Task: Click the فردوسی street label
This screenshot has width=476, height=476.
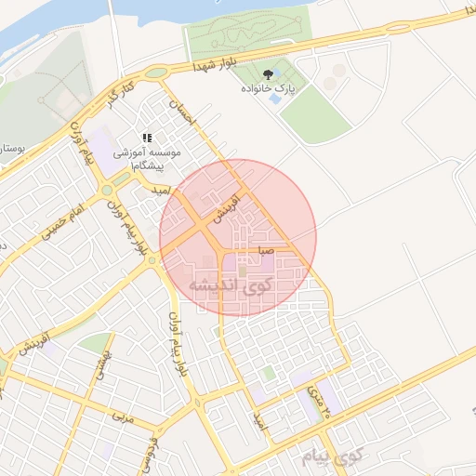Action: click(x=149, y=456)
